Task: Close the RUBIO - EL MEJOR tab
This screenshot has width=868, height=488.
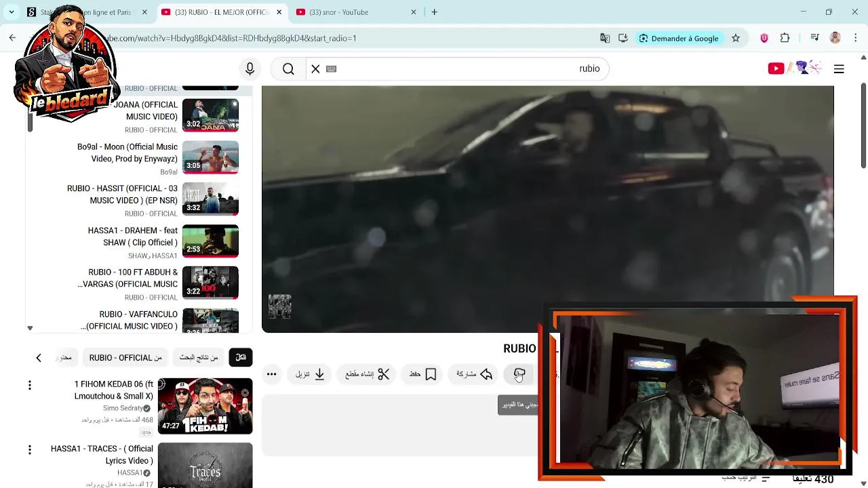Action: click(x=279, y=12)
